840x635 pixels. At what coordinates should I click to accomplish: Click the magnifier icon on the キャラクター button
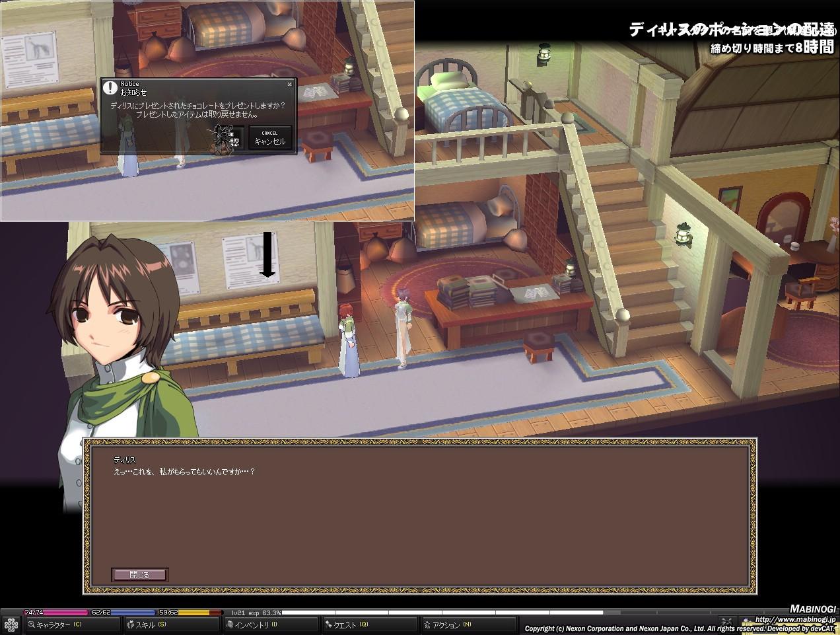tap(31, 624)
